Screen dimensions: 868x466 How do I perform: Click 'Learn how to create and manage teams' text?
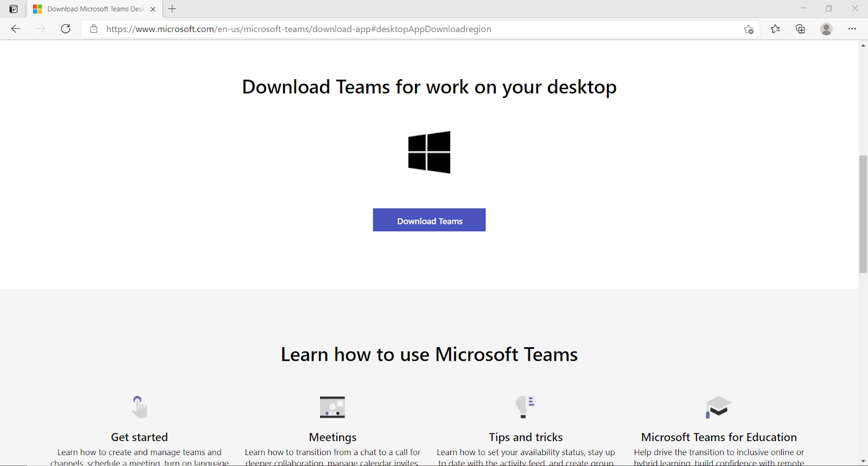[139, 452]
